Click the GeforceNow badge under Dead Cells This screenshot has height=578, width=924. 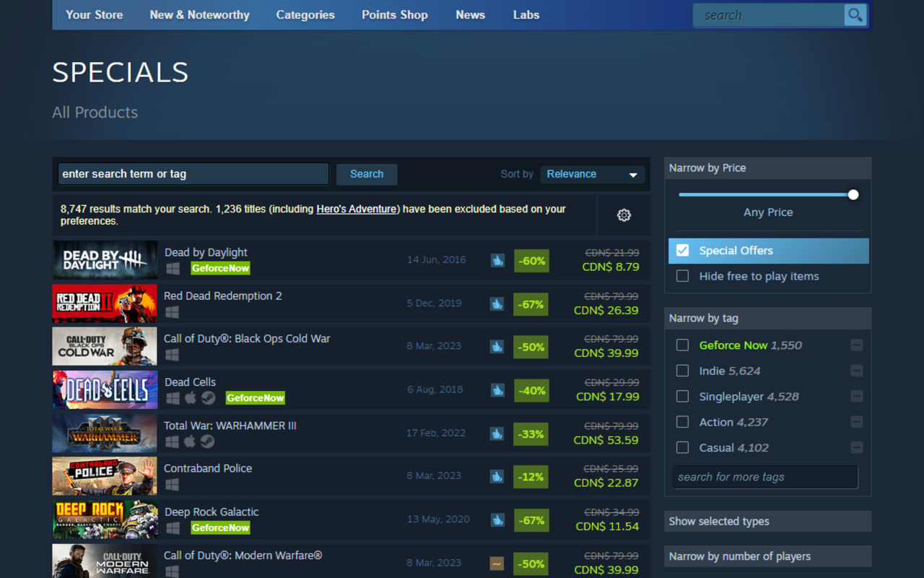pyautogui.click(x=256, y=398)
